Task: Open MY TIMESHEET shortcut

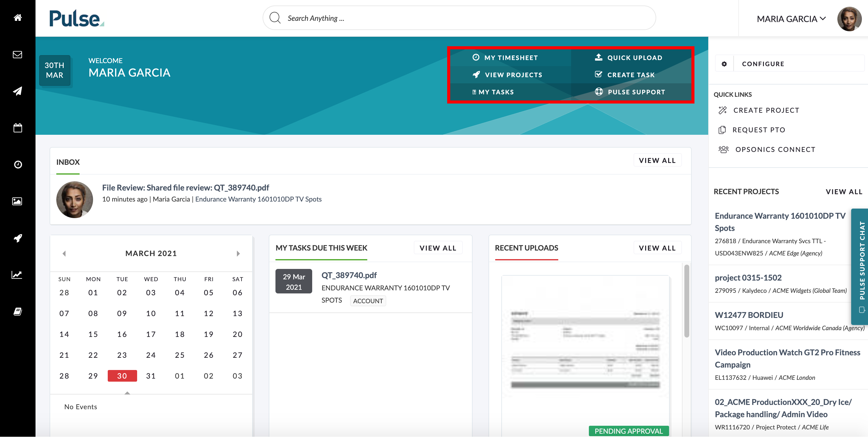Action: click(511, 58)
